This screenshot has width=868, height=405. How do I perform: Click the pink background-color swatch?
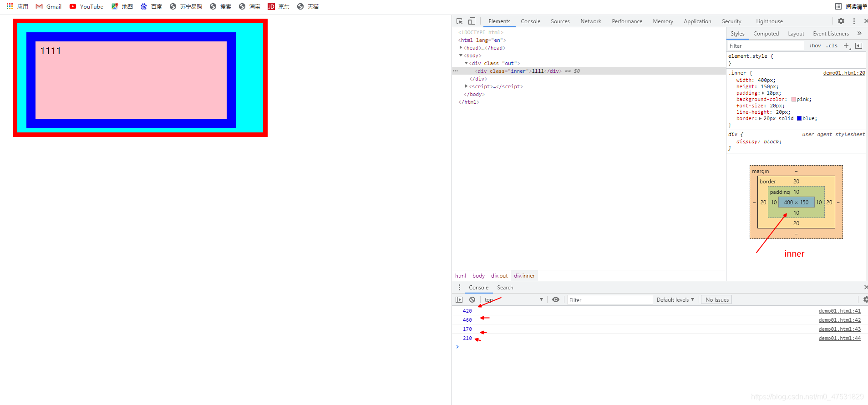click(794, 99)
